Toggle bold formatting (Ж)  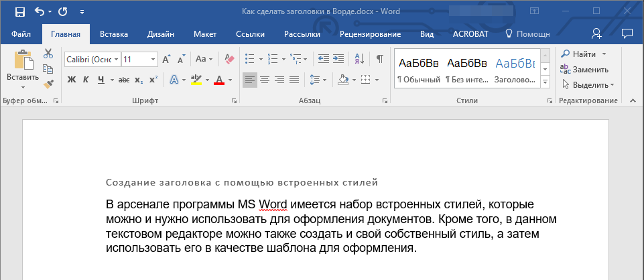tap(72, 80)
